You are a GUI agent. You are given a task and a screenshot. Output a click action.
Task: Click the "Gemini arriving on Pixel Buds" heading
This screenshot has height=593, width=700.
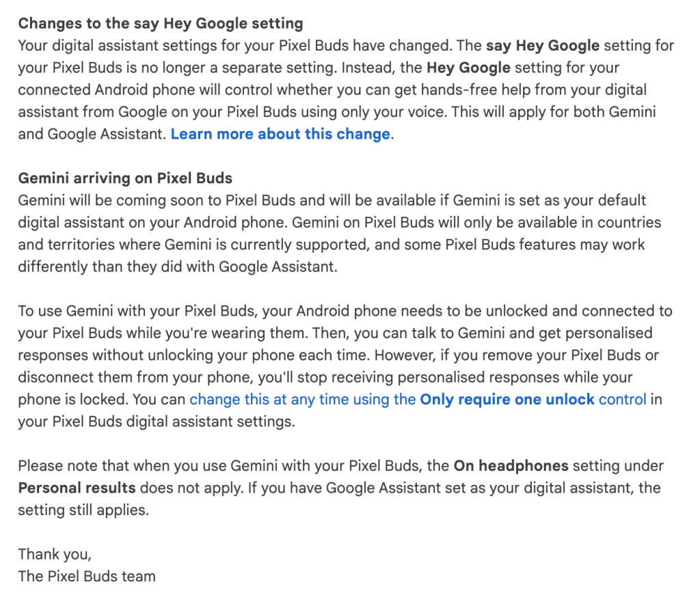coord(125,178)
